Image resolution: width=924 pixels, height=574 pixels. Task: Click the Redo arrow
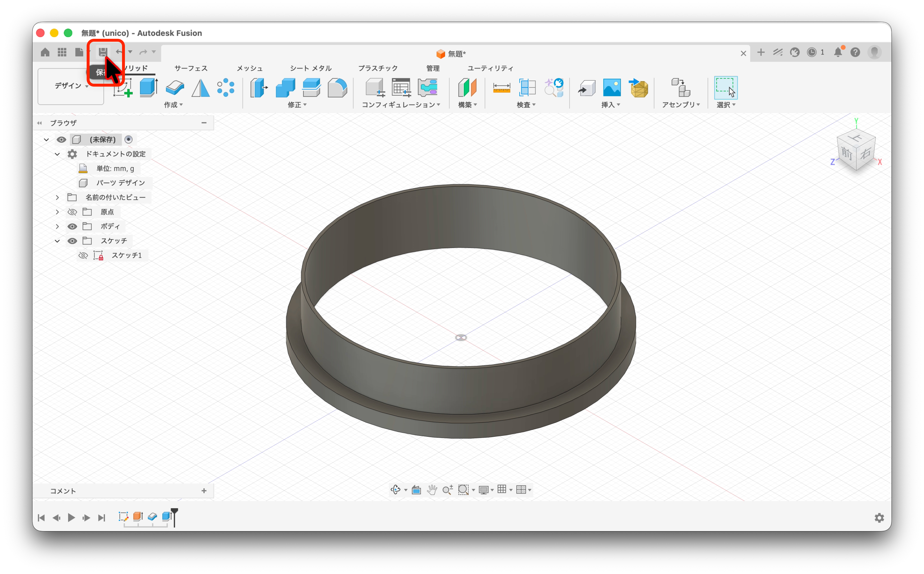pos(143,52)
